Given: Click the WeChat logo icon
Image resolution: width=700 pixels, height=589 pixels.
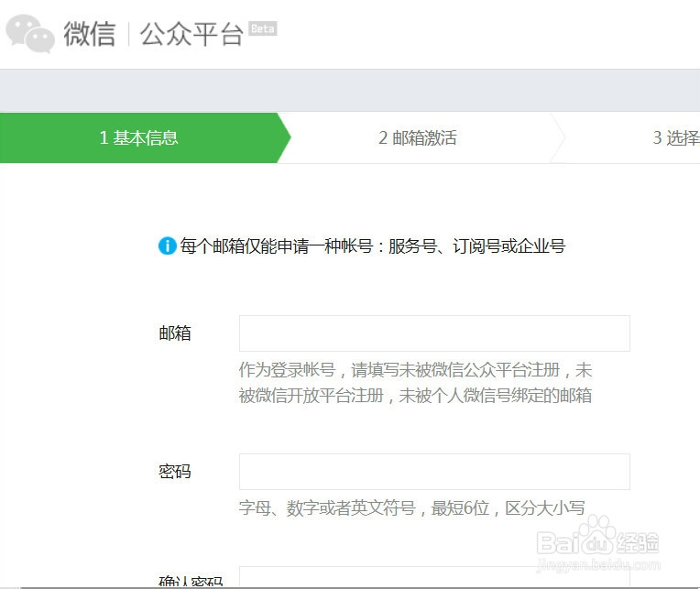Looking at the screenshot, I should pos(30,34).
